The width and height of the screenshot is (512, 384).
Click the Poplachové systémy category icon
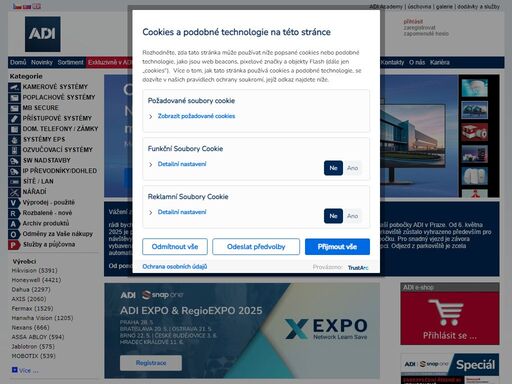point(14,98)
